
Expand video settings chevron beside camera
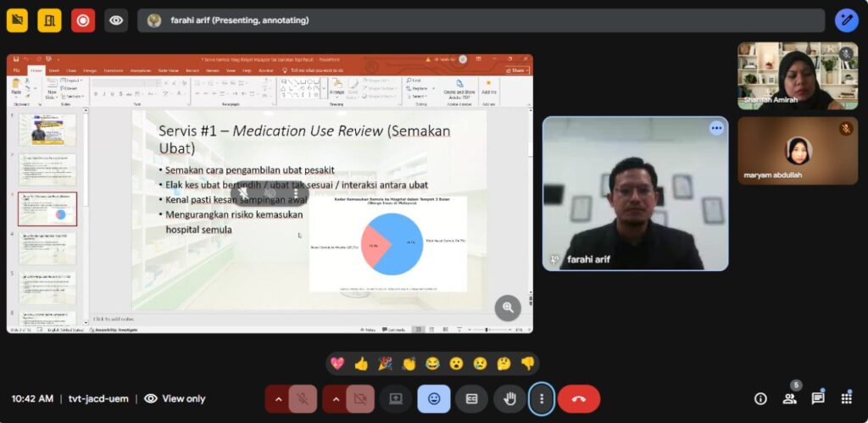point(336,398)
